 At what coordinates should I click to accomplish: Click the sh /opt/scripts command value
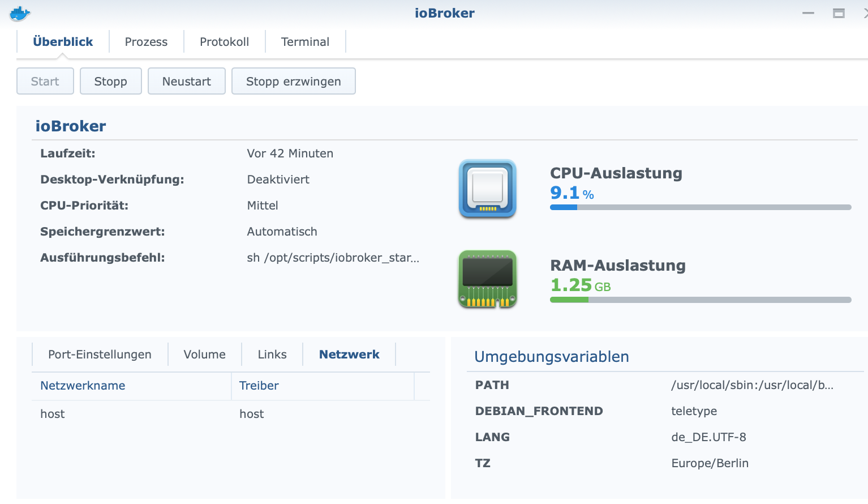(x=333, y=258)
